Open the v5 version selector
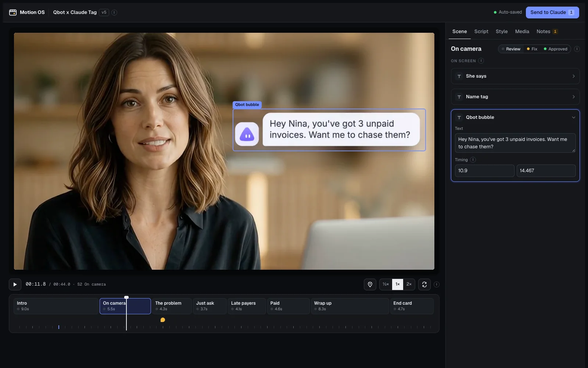 coord(104,13)
